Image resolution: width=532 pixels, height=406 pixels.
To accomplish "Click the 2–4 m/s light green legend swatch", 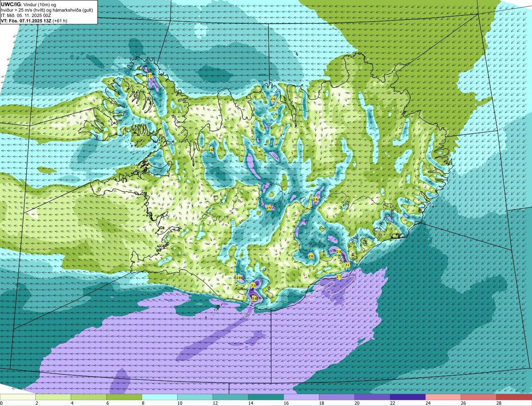I will coord(53,397).
